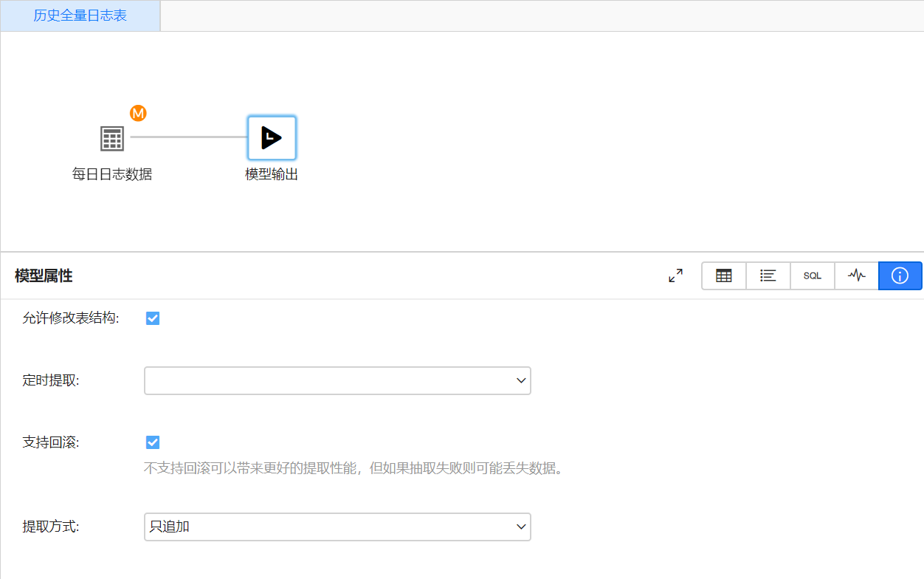The image size is (924, 579).
Task: Uncheck the 允许修改表结构 checkbox
Action: click(153, 318)
